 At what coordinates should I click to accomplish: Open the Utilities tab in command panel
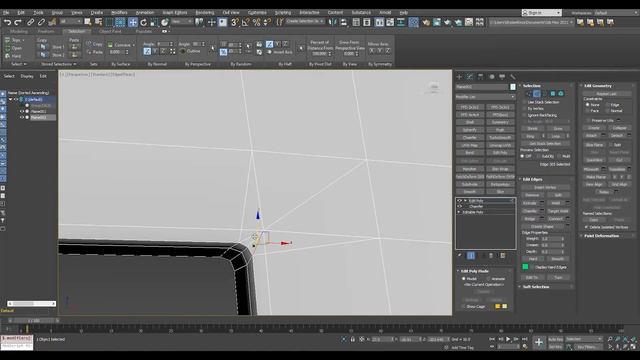pos(513,77)
